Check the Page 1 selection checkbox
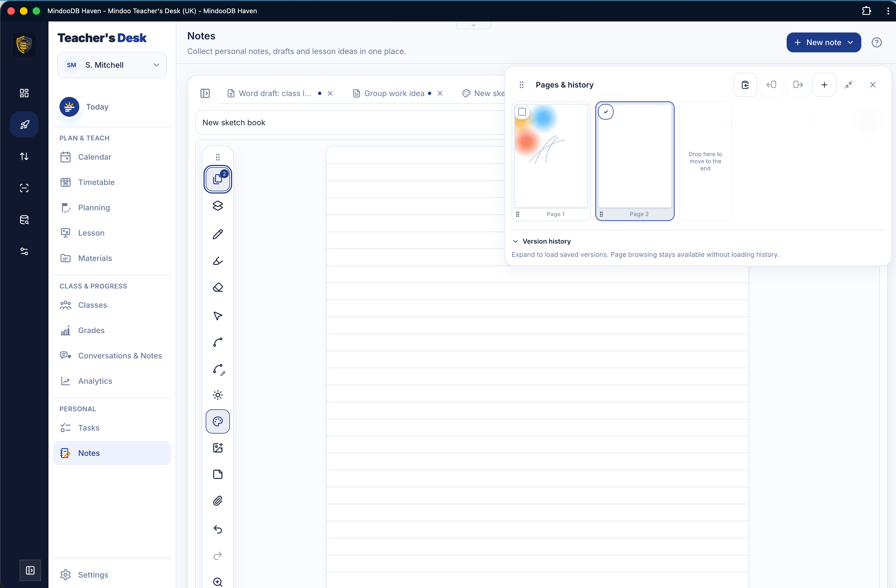This screenshot has height=588, width=896. [522, 112]
